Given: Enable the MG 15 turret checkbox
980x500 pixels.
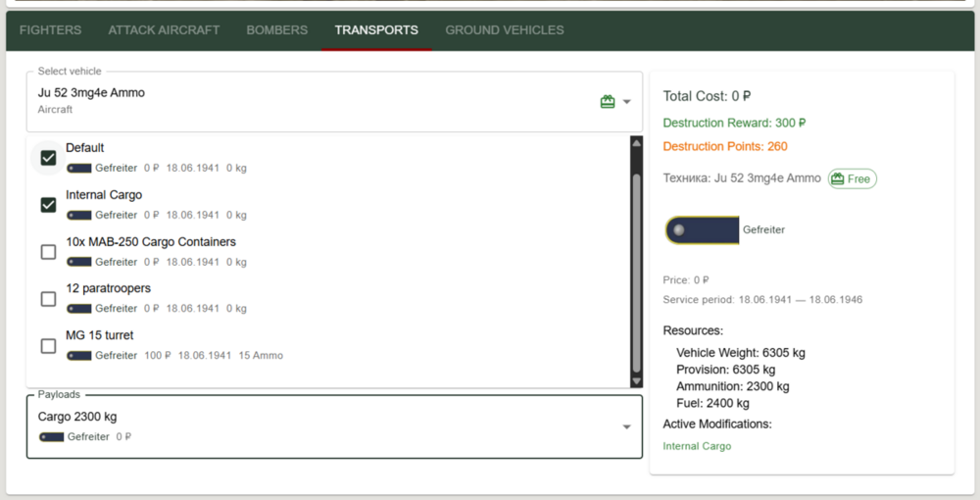Looking at the screenshot, I should [x=48, y=346].
